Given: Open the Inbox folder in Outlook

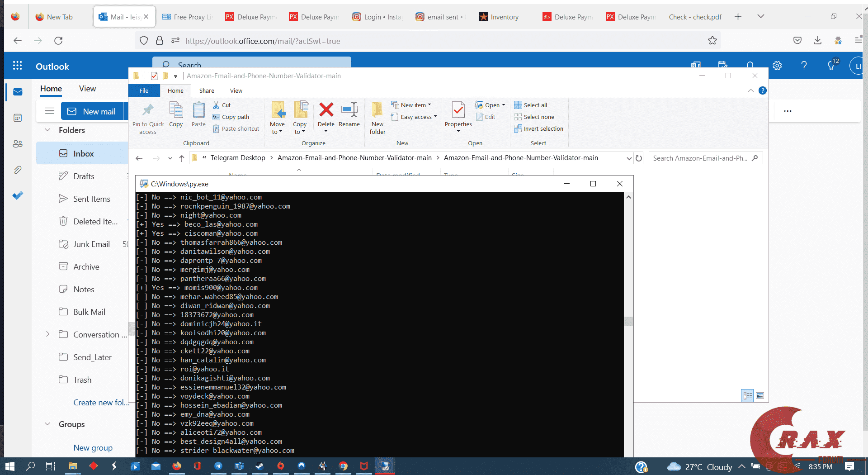Looking at the screenshot, I should point(82,153).
